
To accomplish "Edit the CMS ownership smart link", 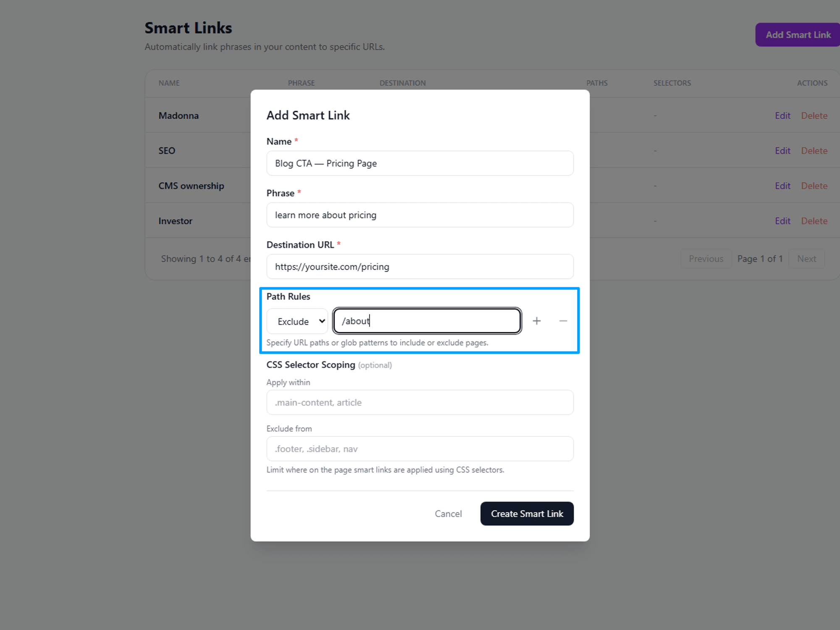I will point(782,186).
